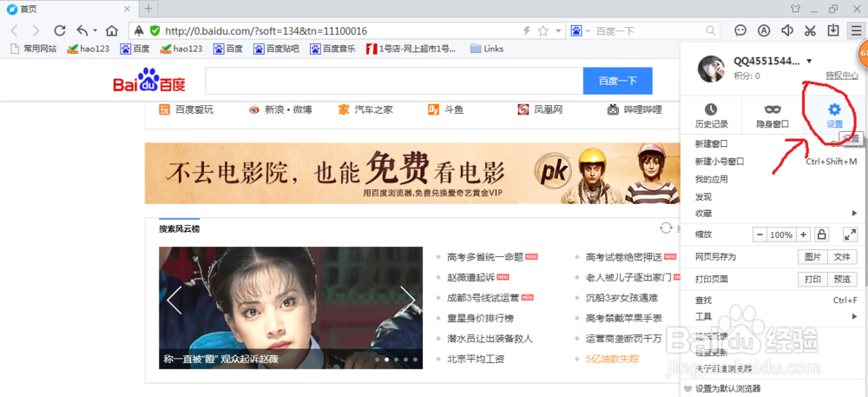
Task: Open the hamburger main menu button
Action: click(x=855, y=30)
